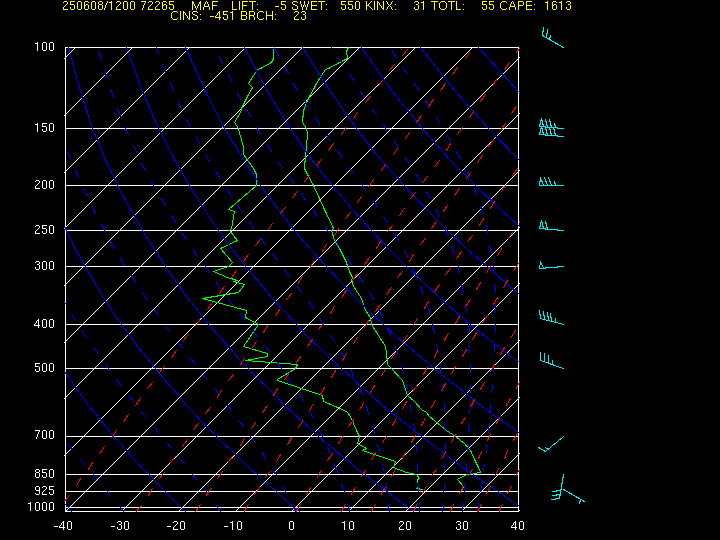Select the -10 temperature axis label
Viewport: 720px width, 540px height.
[233, 526]
